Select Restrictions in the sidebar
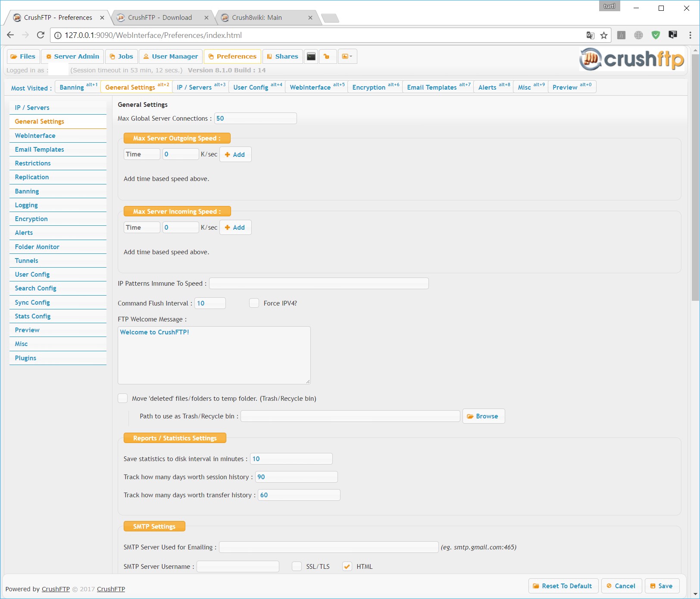 coord(58,163)
